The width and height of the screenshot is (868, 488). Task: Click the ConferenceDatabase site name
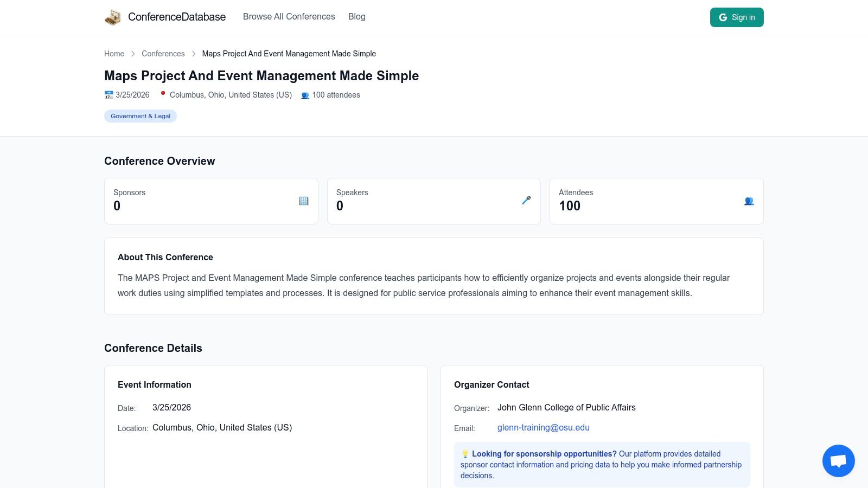pyautogui.click(x=176, y=17)
